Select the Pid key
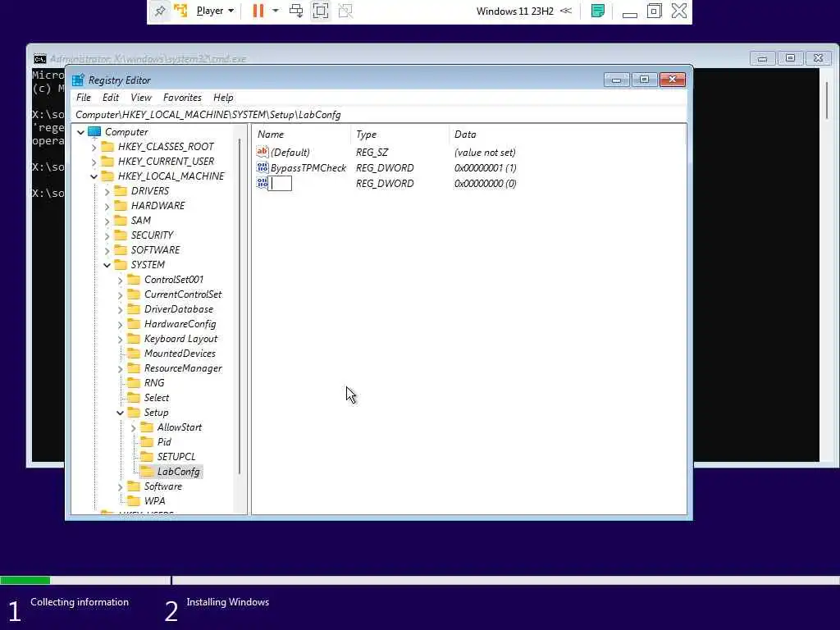 tap(164, 442)
